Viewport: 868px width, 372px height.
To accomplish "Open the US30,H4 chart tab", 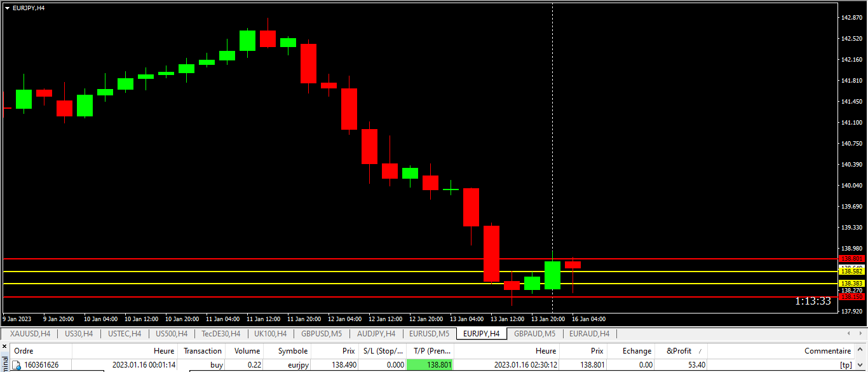I will tap(79, 334).
